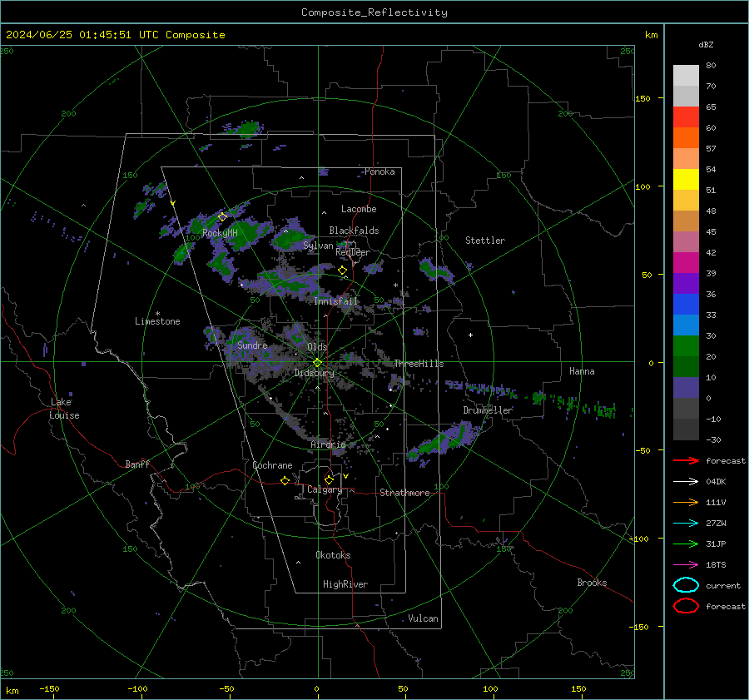
Task: Select the magenta swatch in dBZ scale
Action: click(686, 263)
